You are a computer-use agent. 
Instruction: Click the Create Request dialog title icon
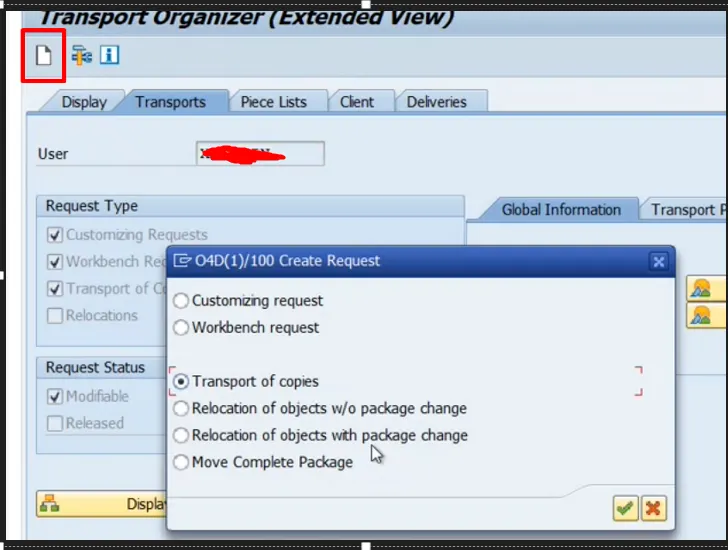(182, 261)
